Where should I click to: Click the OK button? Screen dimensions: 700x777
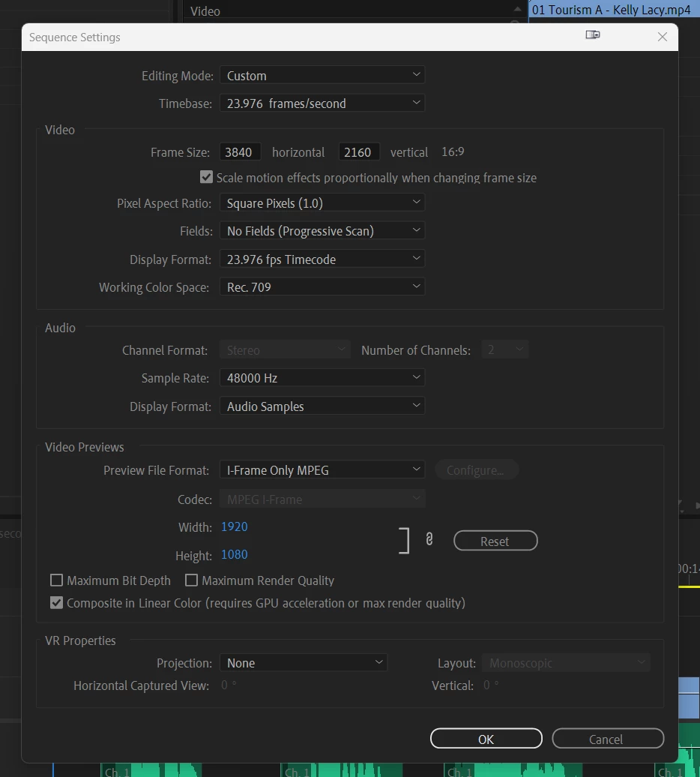click(486, 738)
